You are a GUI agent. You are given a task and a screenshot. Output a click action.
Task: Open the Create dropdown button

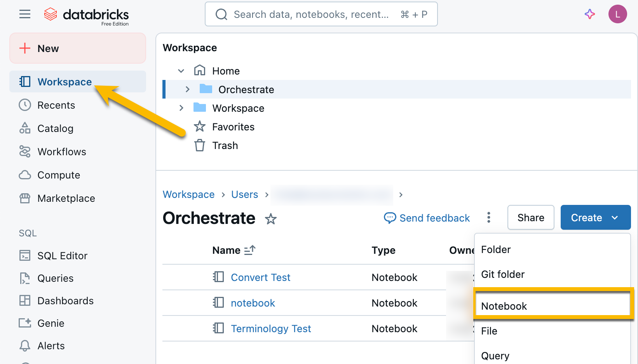click(x=596, y=217)
